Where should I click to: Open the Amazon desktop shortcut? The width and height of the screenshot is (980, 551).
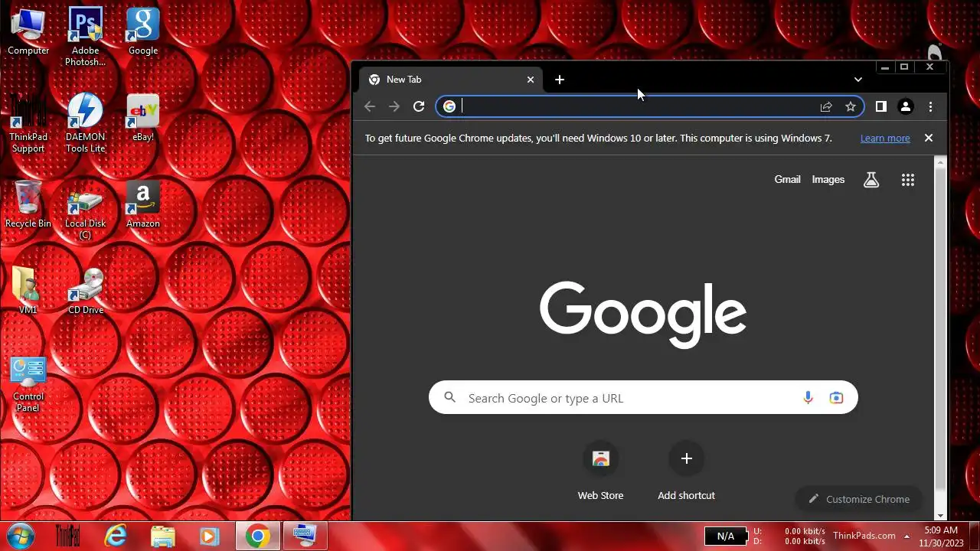142,205
